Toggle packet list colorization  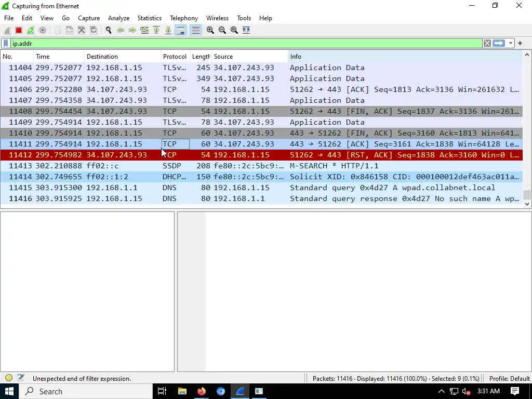pyautogui.click(x=195, y=30)
